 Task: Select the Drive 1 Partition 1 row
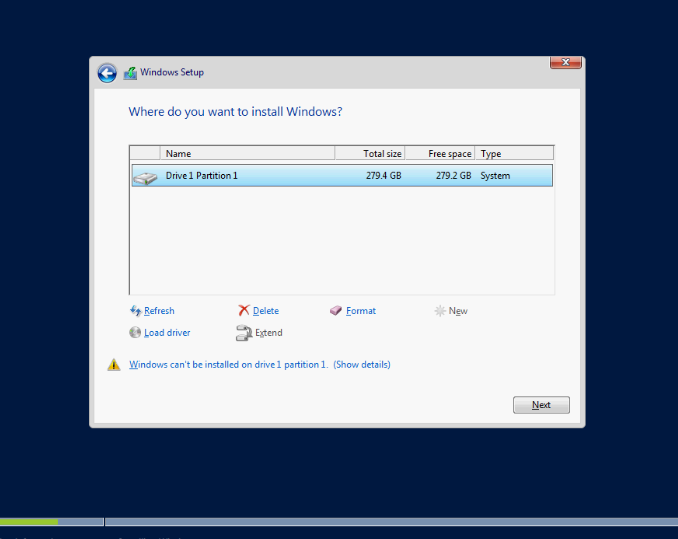[342, 175]
